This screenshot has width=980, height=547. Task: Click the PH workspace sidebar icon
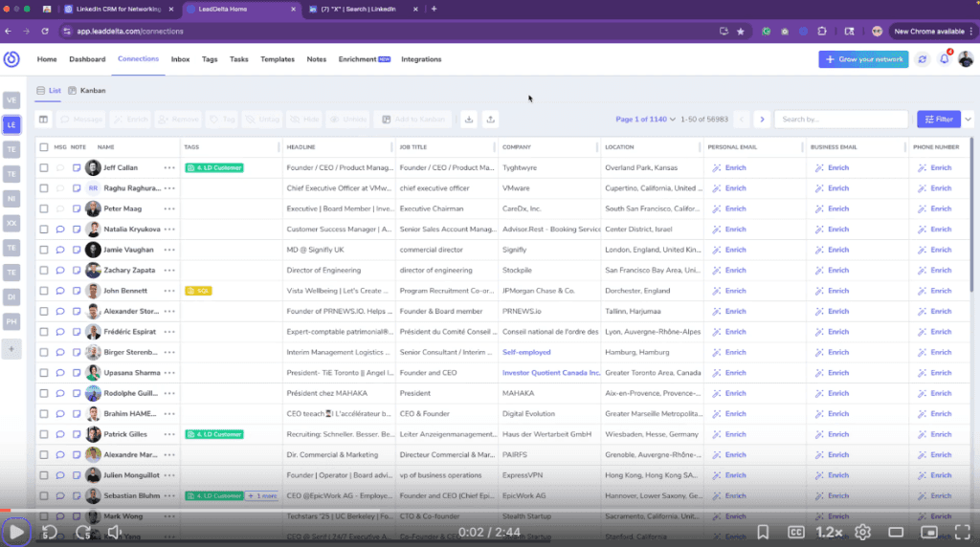pyautogui.click(x=11, y=322)
